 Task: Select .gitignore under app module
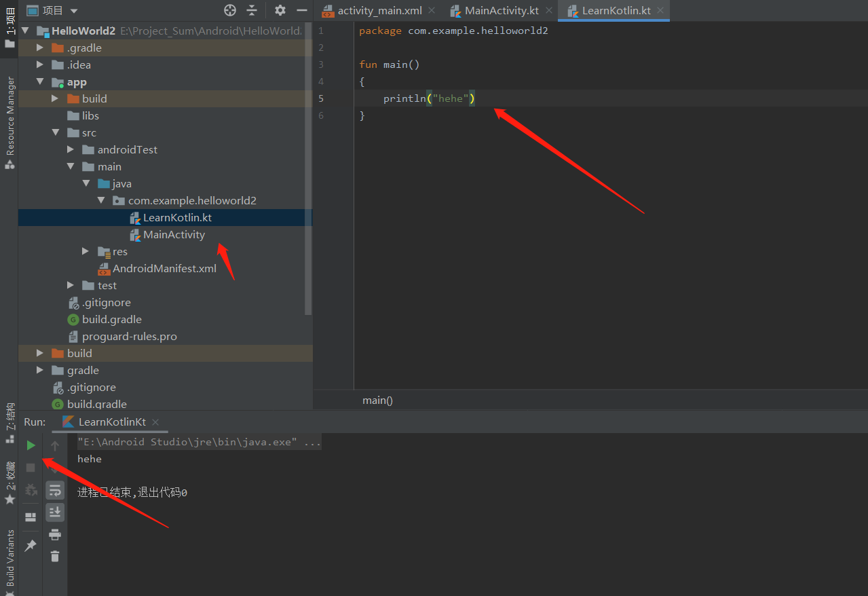(x=106, y=302)
